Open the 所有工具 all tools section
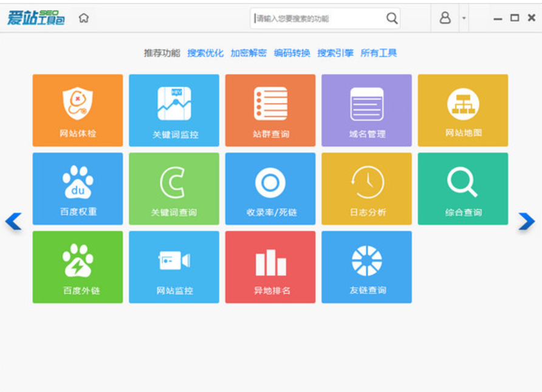 pyautogui.click(x=380, y=53)
